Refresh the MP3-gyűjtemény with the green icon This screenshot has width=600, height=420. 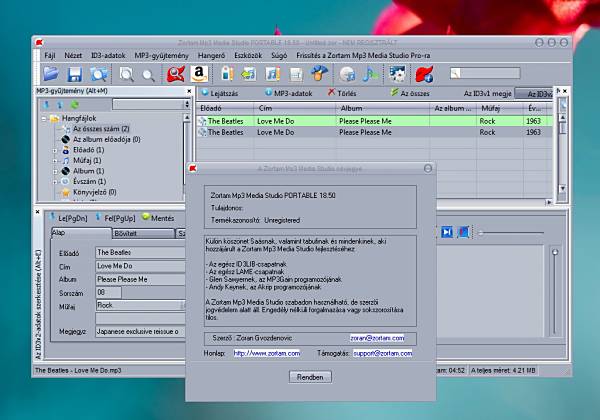[74, 104]
